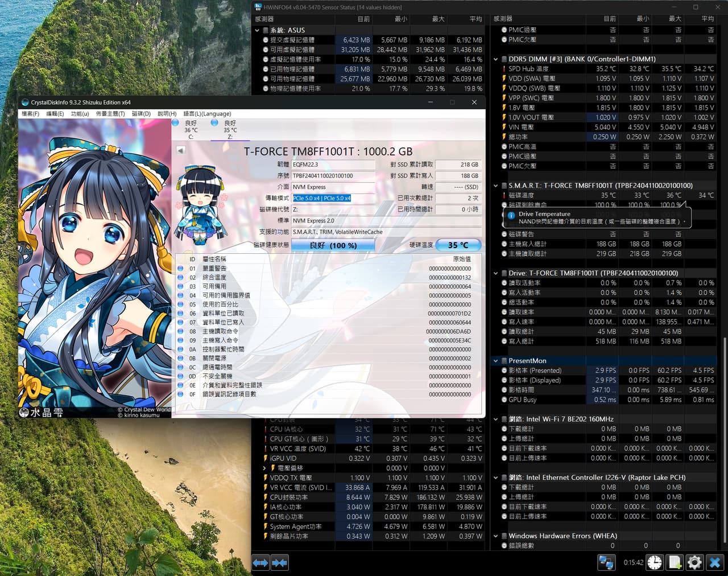Collapse the S.M.A.R.T.: T-FORCE group
The width and height of the screenshot is (728, 576).
(x=496, y=186)
